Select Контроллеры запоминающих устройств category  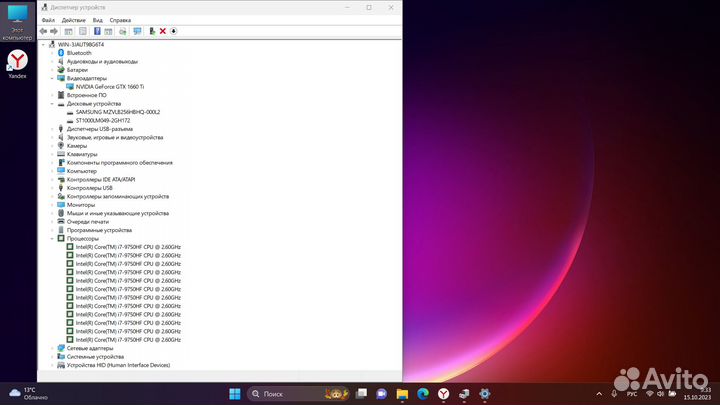pos(118,197)
